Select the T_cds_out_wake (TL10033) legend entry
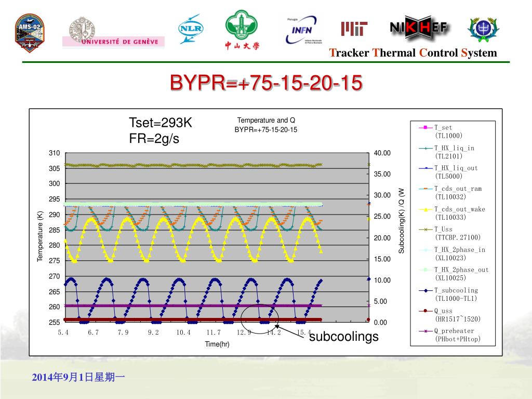Viewport: 532px width, 399px height. (x=452, y=213)
